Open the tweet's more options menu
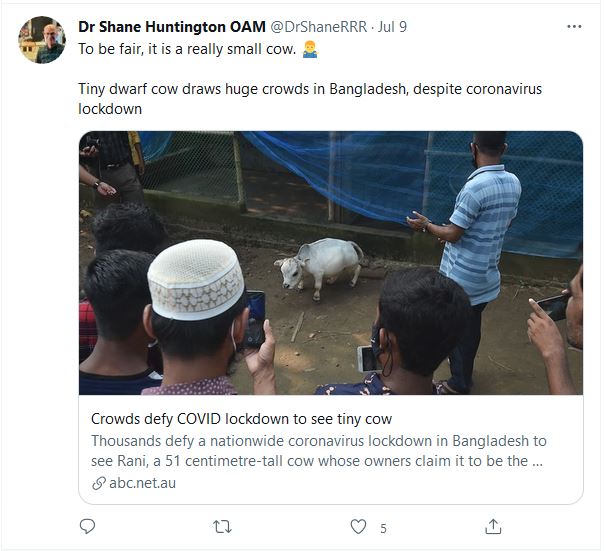Screen dimensions: 606x551 click(x=573, y=27)
